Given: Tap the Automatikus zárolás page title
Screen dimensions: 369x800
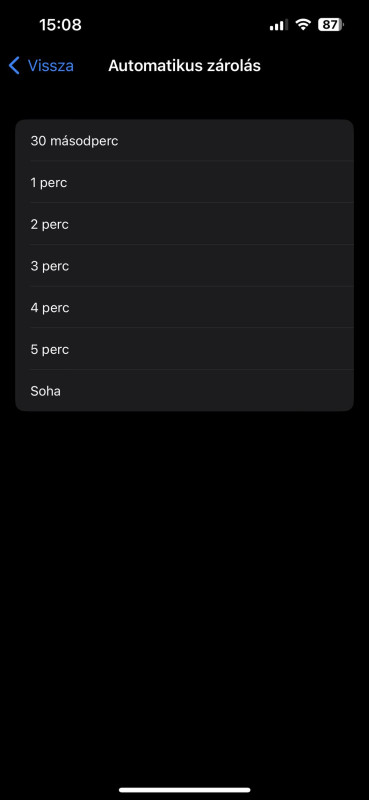Looking at the screenshot, I should (184, 66).
